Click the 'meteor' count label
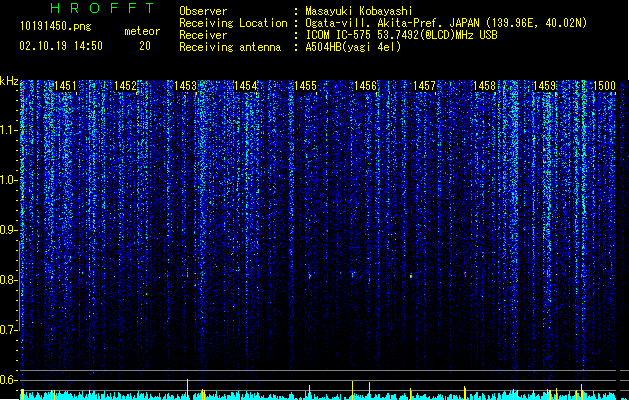629x400 pixels. tap(142, 31)
